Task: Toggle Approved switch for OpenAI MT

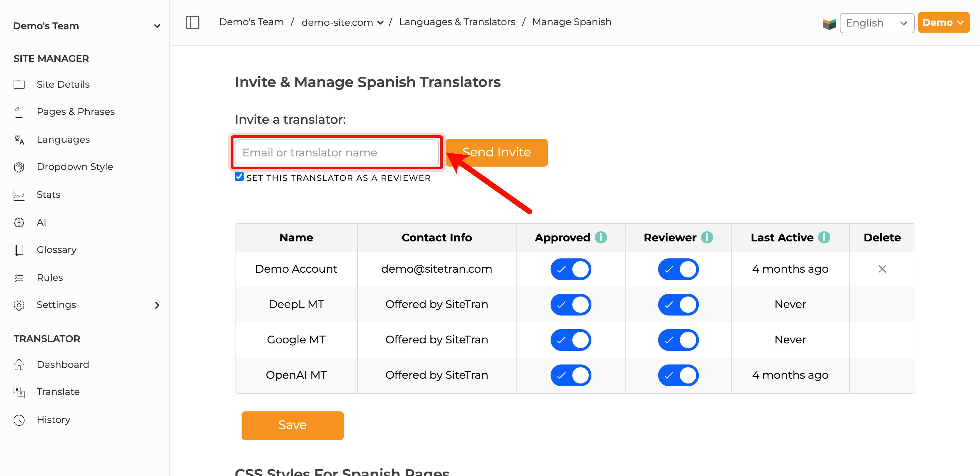Action: pyautogui.click(x=571, y=375)
